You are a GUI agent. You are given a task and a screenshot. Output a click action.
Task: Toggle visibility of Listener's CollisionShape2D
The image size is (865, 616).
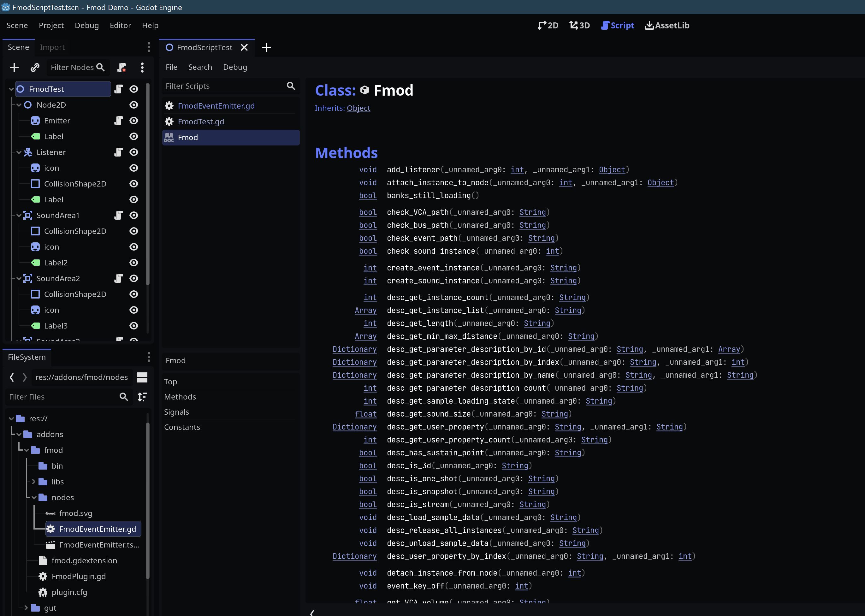[134, 184]
